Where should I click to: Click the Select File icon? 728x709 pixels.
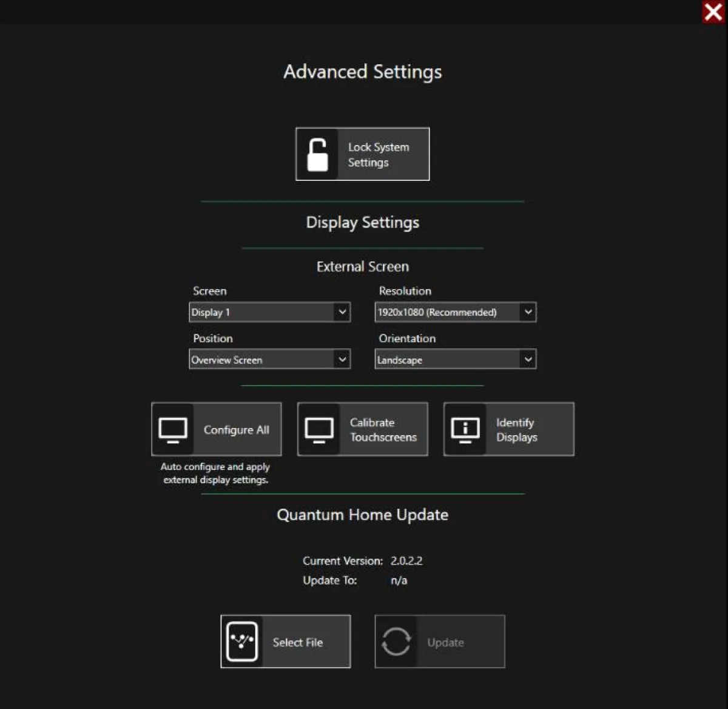(x=242, y=642)
